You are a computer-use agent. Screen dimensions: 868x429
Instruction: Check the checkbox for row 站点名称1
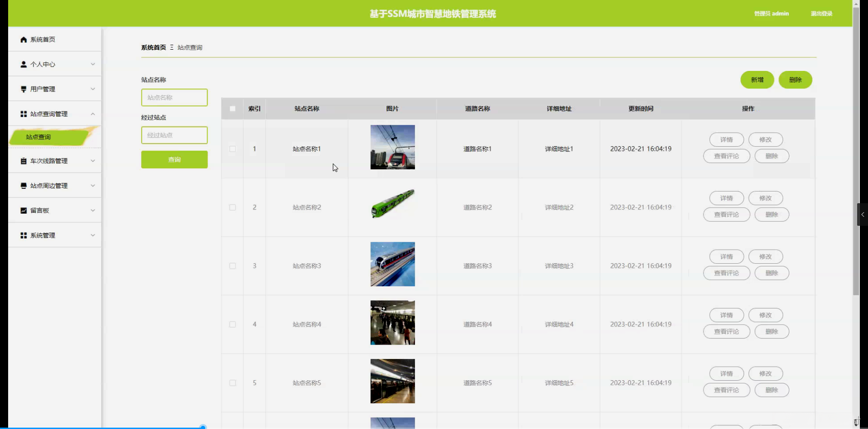[x=232, y=149]
